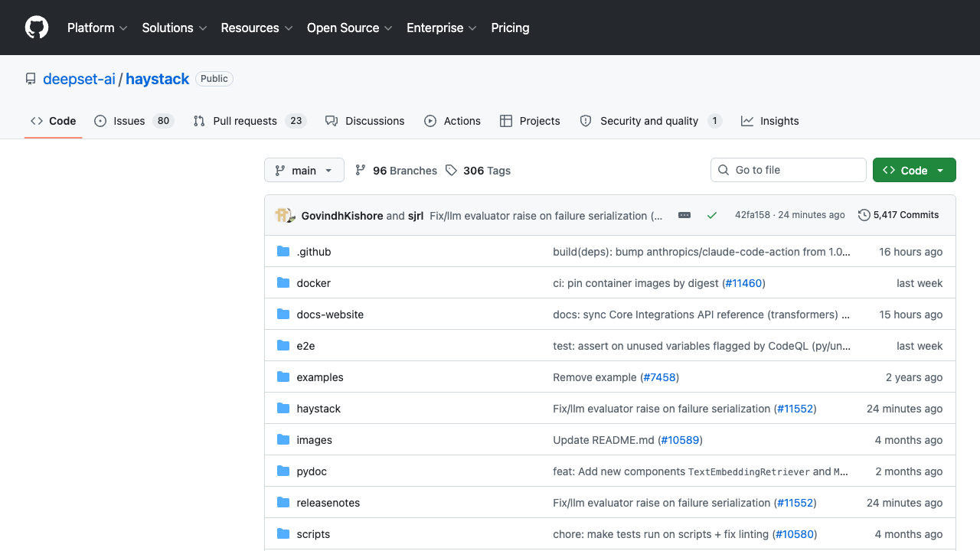The width and height of the screenshot is (980, 551).
Task: Click the tag icon beside 306 Tags
Action: coord(451,171)
